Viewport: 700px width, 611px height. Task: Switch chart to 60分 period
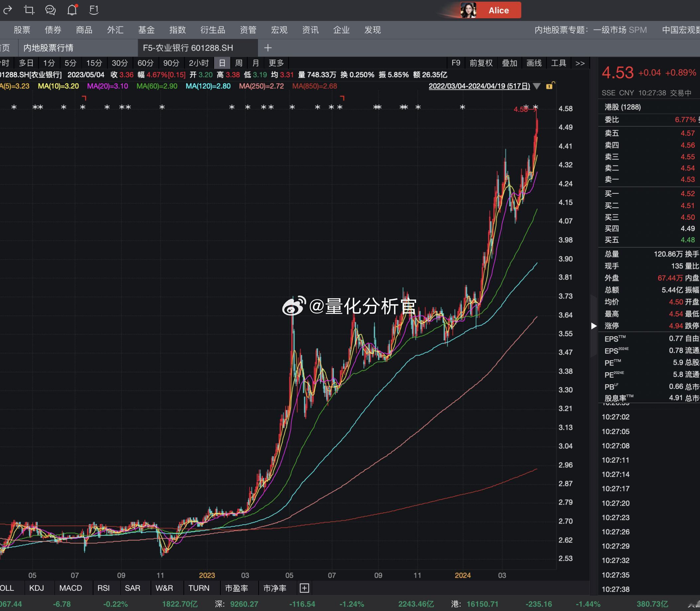pyautogui.click(x=146, y=63)
